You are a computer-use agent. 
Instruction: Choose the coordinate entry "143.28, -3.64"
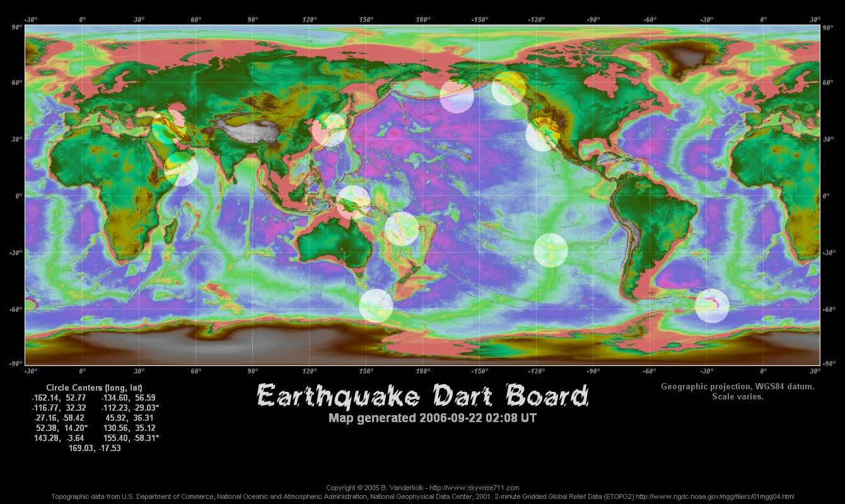59,438
